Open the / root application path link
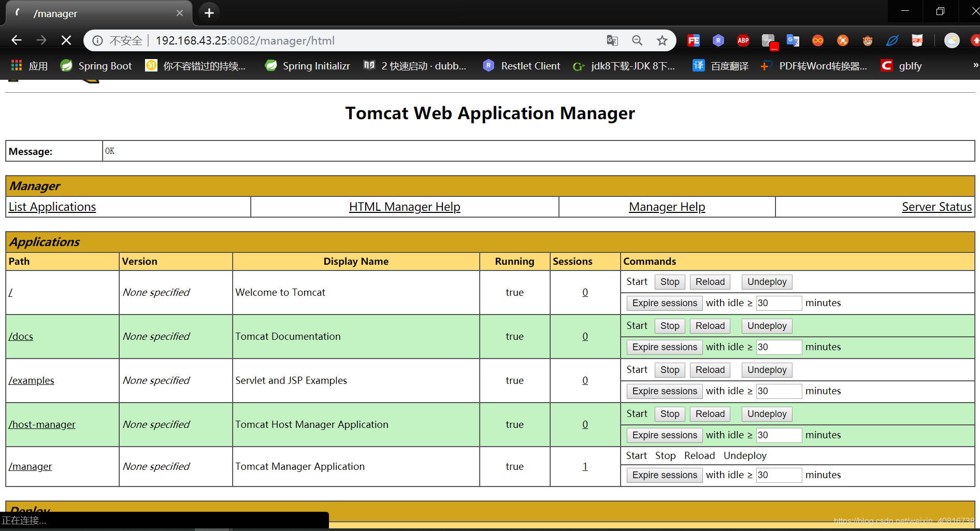This screenshot has width=980, height=531. pyautogui.click(x=10, y=292)
